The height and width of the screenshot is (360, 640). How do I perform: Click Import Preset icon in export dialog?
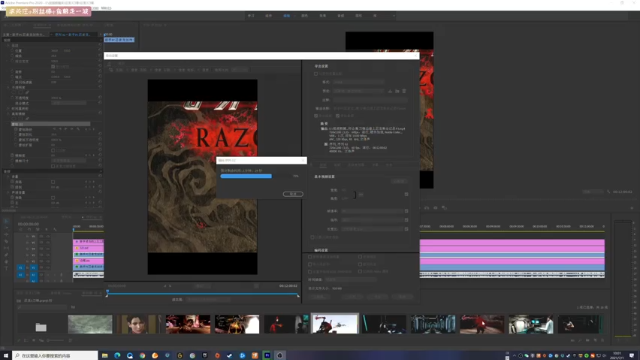coord(397,91)
